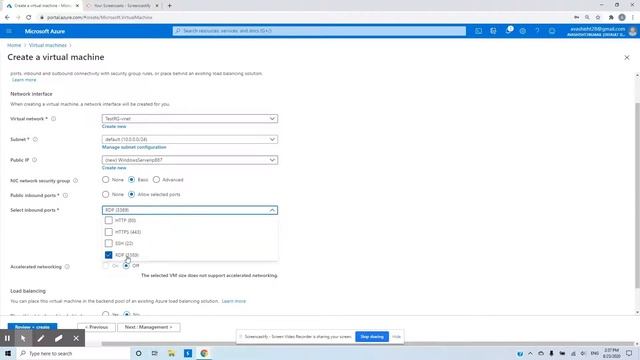
Task: Open Directory and subscription filter icon
Action: (493, 31)
